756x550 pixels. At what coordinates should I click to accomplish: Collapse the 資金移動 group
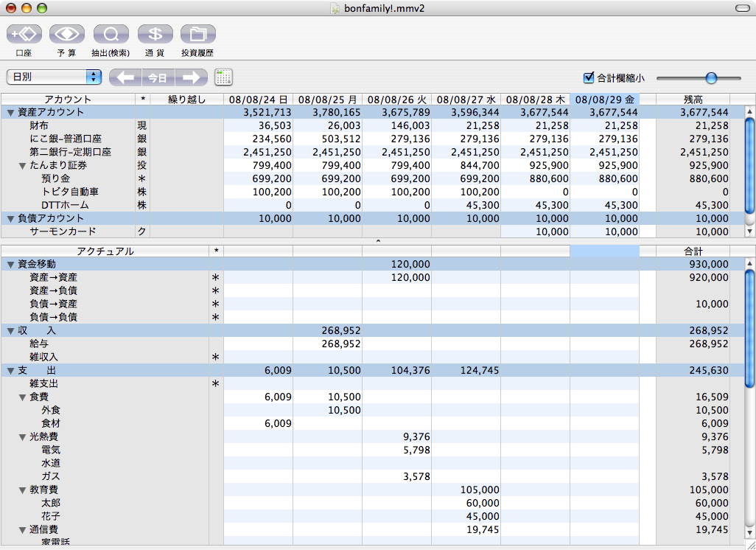click(10, 265)
